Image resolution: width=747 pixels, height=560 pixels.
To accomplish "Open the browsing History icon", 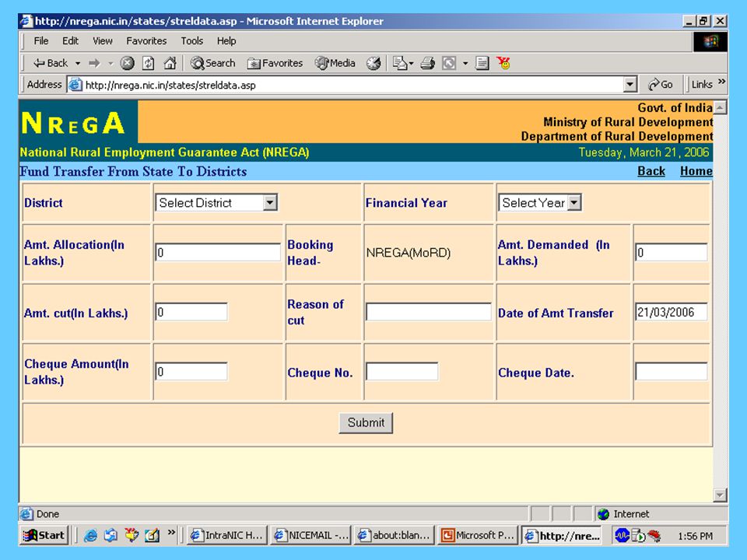I will coord(373,63).
